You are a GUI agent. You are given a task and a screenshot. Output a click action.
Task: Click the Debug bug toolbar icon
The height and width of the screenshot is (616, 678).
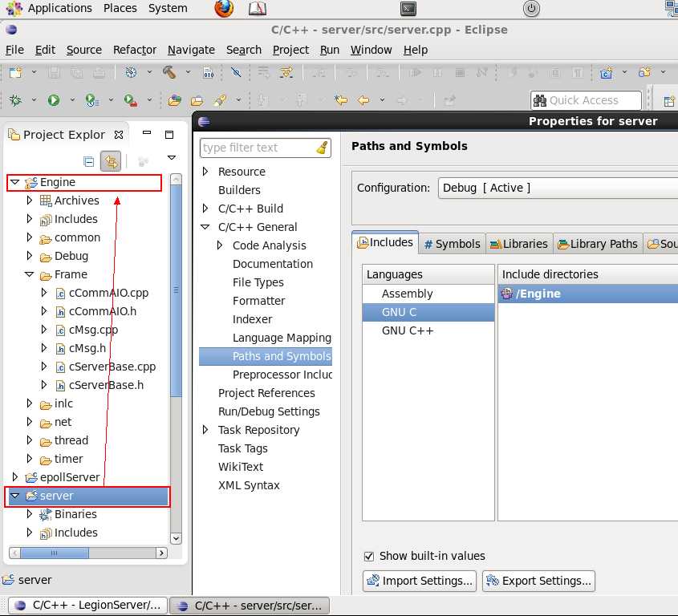pos(15,100)
